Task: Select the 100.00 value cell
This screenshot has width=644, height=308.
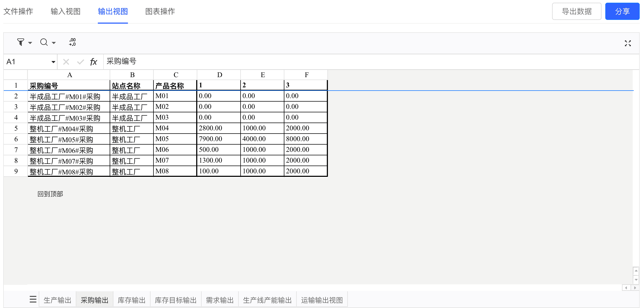Action: pos(219,171)
